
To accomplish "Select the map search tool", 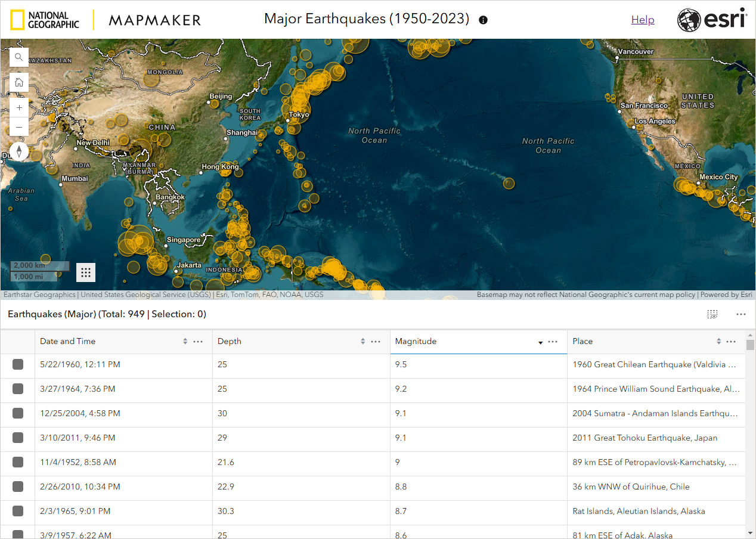I will point(18,57).
